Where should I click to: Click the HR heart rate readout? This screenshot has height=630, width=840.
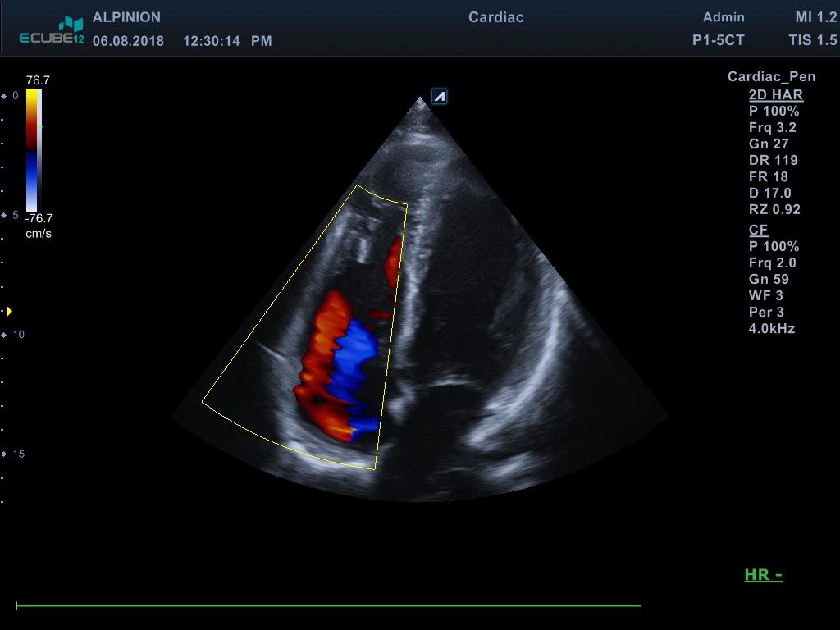pos(763,575)
